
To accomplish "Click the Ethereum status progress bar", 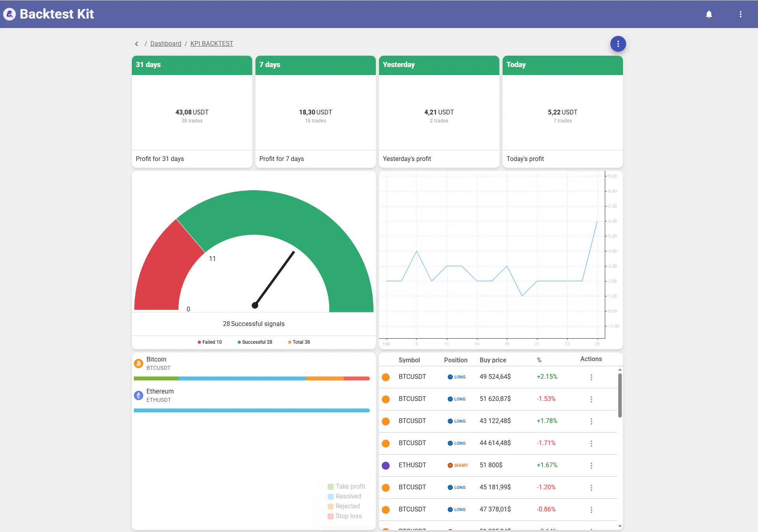I will point(252,410).
